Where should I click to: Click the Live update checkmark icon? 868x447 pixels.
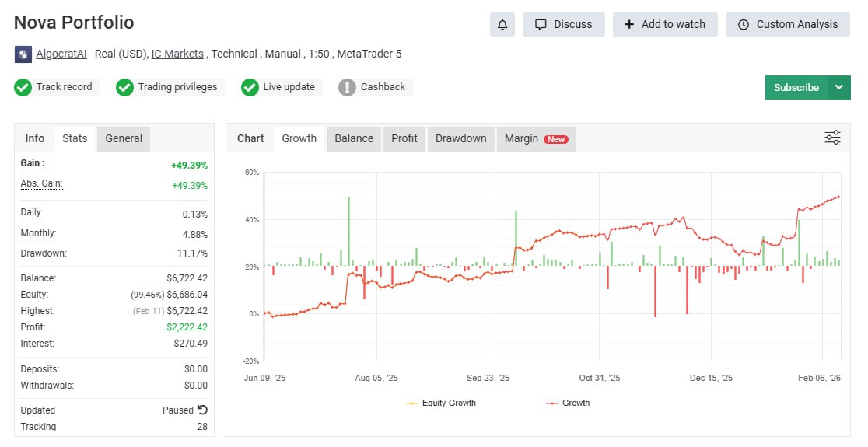pos(250,87)
